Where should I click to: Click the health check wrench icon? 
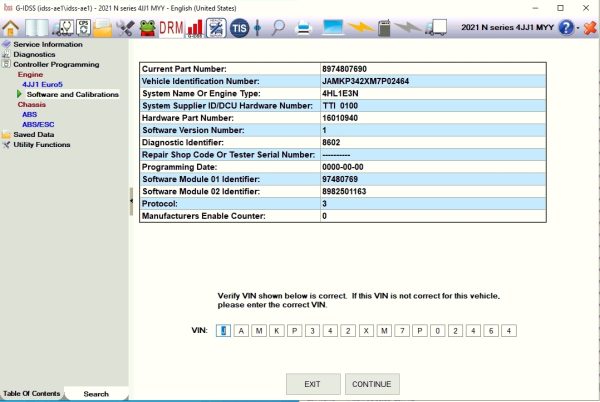click(216, 28)
